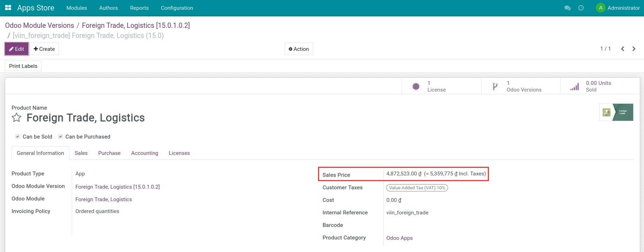Expand the Action dropdown menu
Screen dimensions: 644x252
[298, 49]
